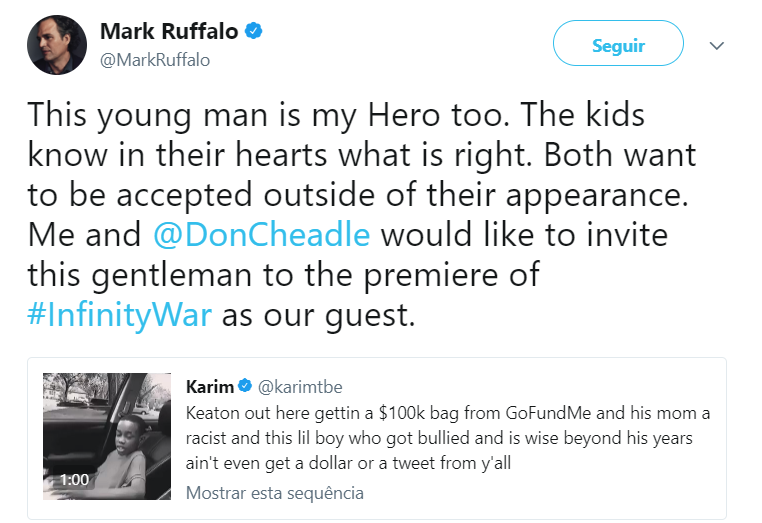The width and height of the screenshot is (762, 523).
Task: Open Karim's display name in quoted tweet
Action: pos(210,387)
